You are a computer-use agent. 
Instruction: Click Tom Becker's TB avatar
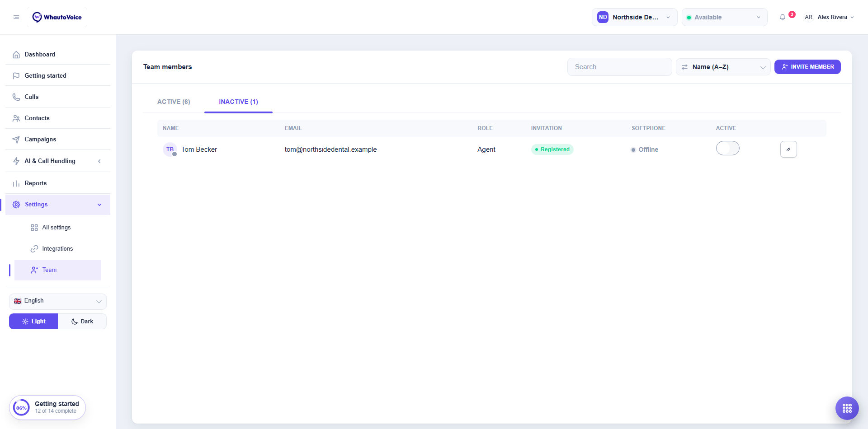click(x=170, y=149)
